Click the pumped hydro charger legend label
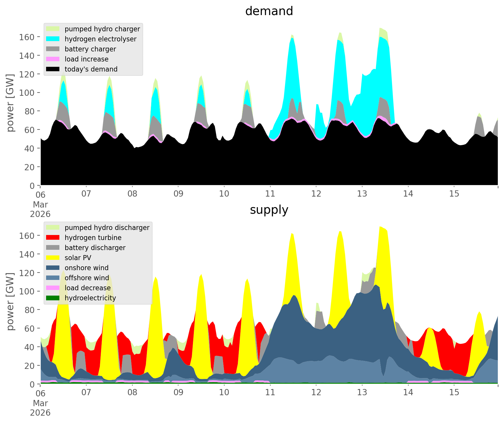The image size is (504, 423). point(102,29)
